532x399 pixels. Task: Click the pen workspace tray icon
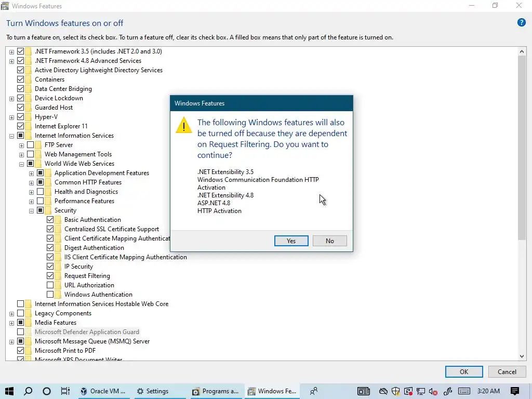tap(448, 391)
